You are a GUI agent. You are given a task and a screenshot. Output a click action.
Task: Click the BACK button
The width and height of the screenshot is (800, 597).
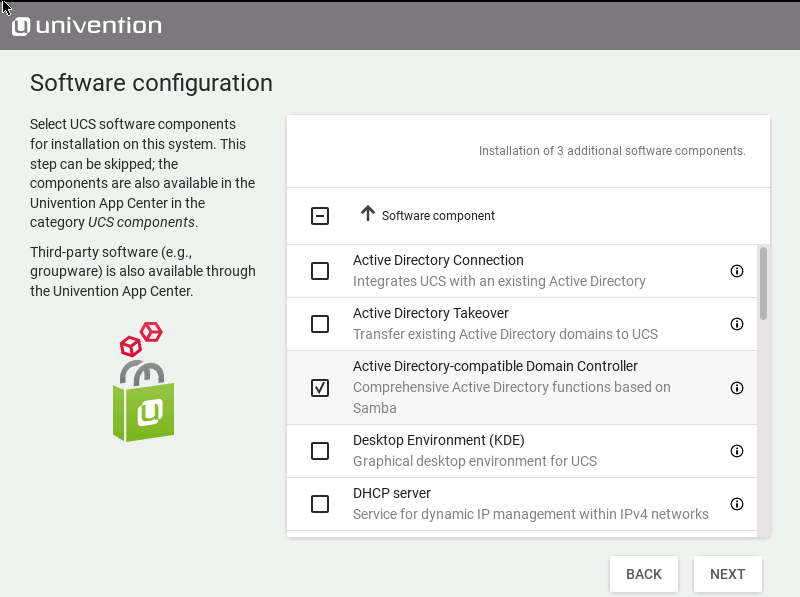click(x=644, y=574)
